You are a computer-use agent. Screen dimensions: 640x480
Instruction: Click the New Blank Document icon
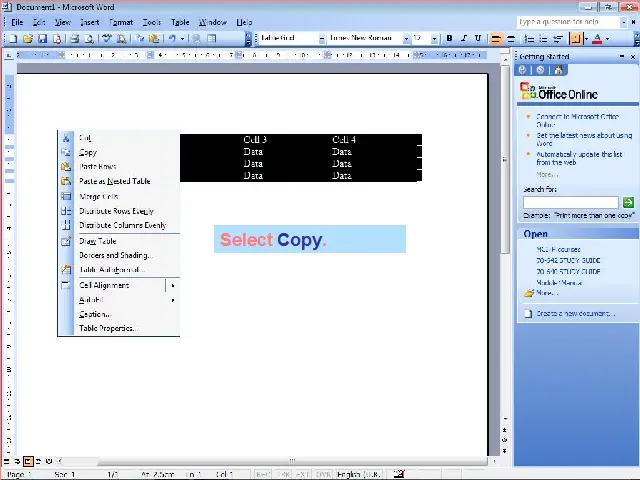14,39
